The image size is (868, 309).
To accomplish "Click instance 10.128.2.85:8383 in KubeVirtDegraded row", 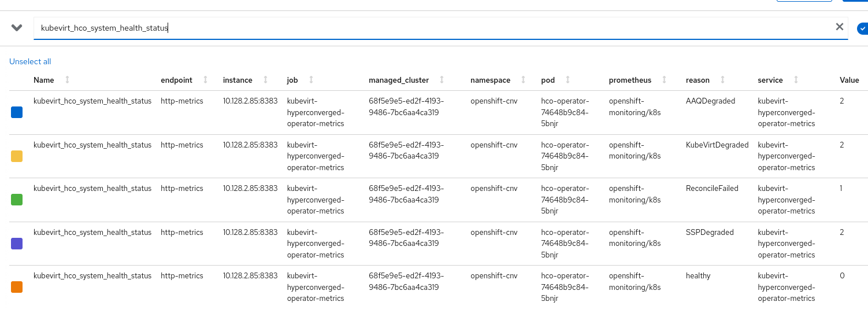I will pyautogui.click(x=250, y=145).
